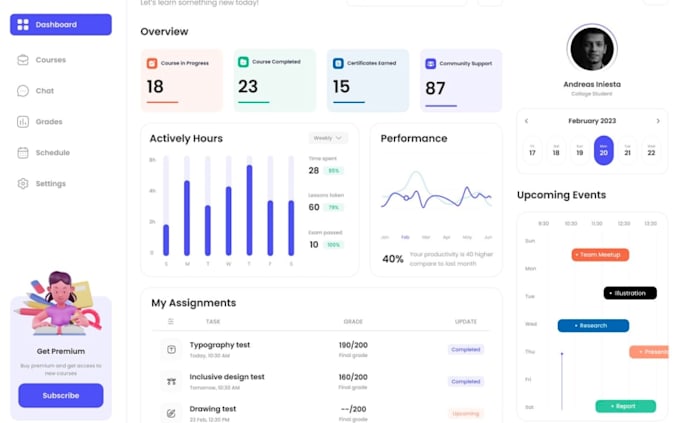
Task: Click the Monday bar in Actively Hours chart
Action: pos(187,218)
